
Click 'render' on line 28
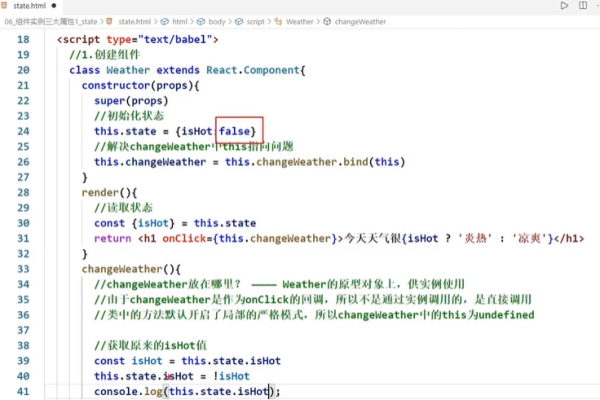pyautogui.click(x=100, y=193)
